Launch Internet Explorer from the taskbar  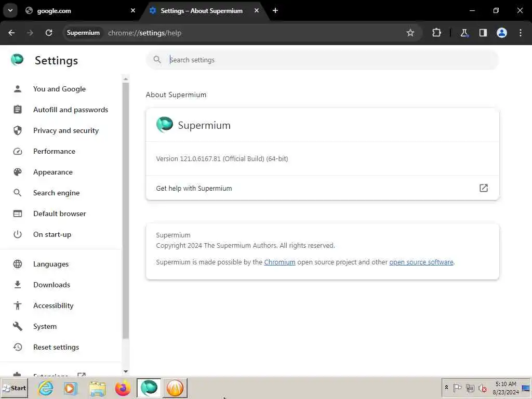[46, 388]
